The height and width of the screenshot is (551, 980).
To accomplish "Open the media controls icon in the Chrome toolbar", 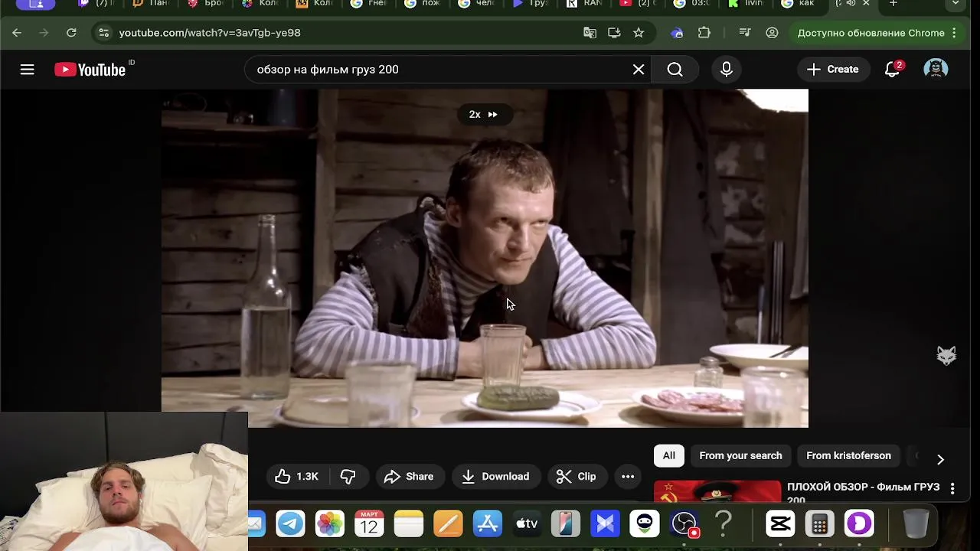I will pos(745,33).
